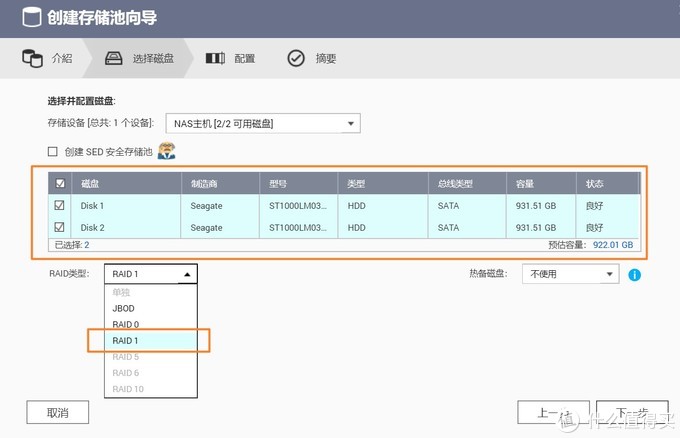Open the NAS主机 storage device dropdown
The width and height of the screenshot is (680, 438).
(263, 124)
